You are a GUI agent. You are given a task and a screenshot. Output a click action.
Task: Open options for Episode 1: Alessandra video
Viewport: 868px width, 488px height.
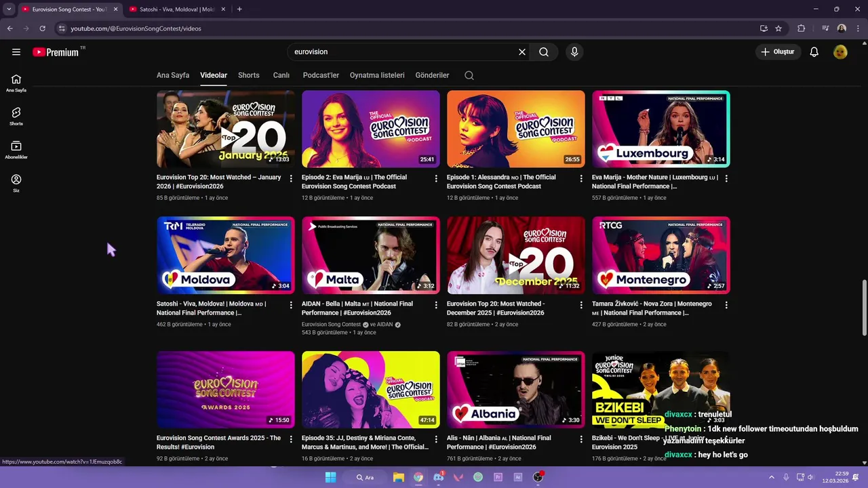(x=581, y=178)
